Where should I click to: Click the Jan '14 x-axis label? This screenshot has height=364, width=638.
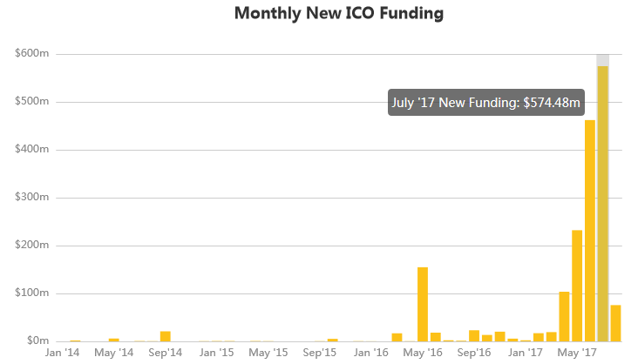tap(63, 353)
